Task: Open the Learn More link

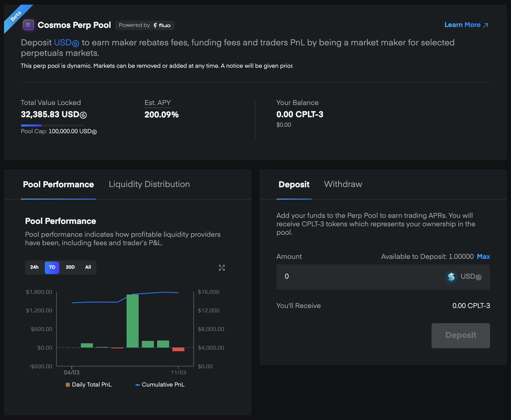Action: pos(466,25)
